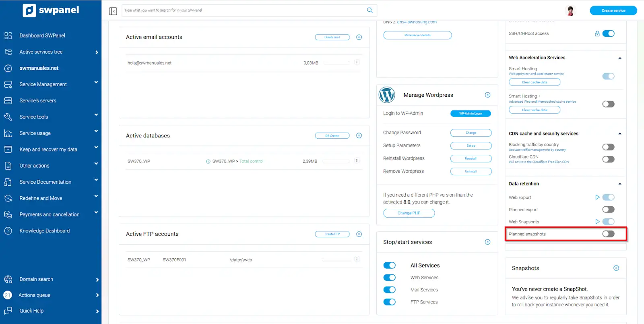Open Dashboard SWPanel in sidebar
The height and width of the screenshot is (324, 644).
[x=42, y=35]
